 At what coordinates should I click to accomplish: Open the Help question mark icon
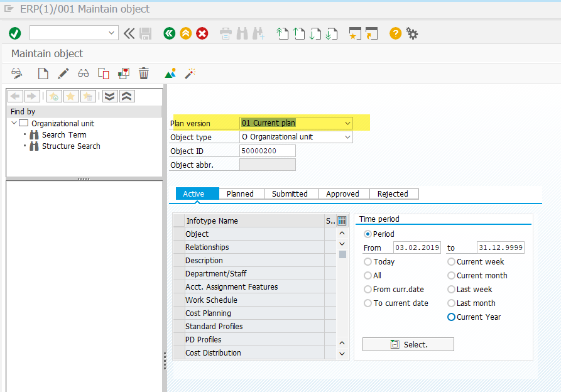point(395,34)
